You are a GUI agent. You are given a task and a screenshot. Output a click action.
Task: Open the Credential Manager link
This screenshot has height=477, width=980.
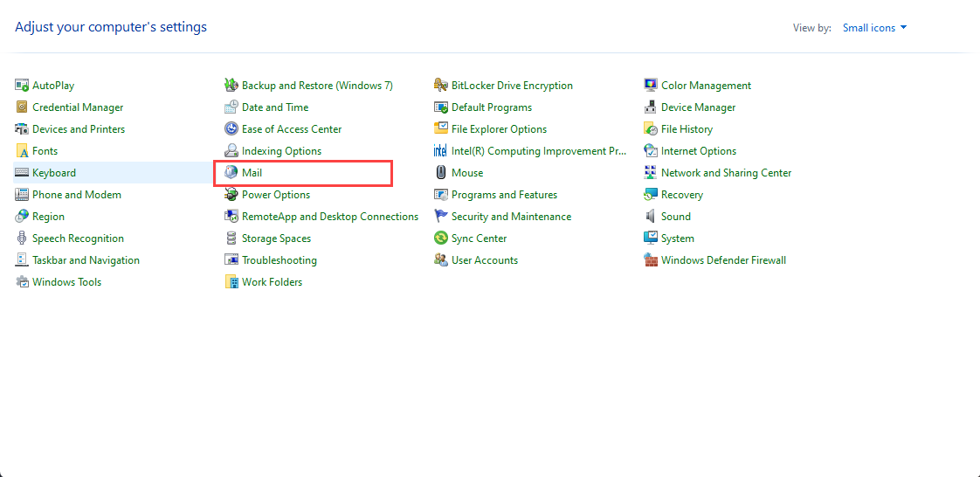78,107
